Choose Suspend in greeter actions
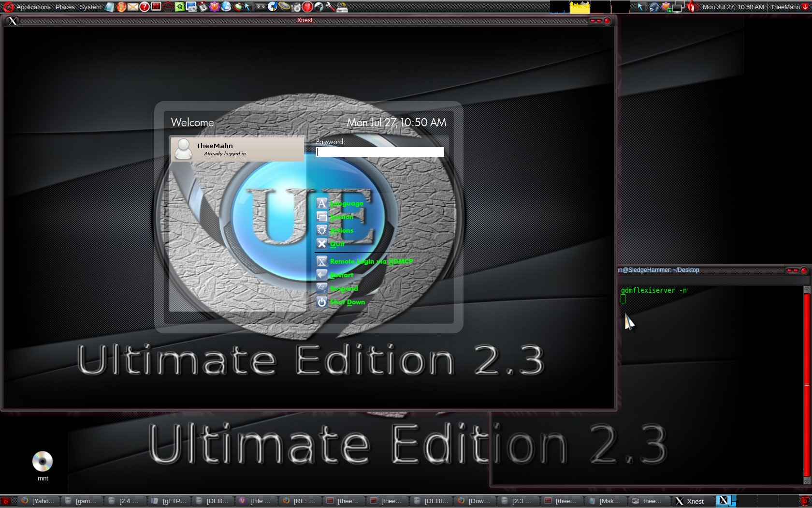The image size is (812, 508). pos(344,289)
